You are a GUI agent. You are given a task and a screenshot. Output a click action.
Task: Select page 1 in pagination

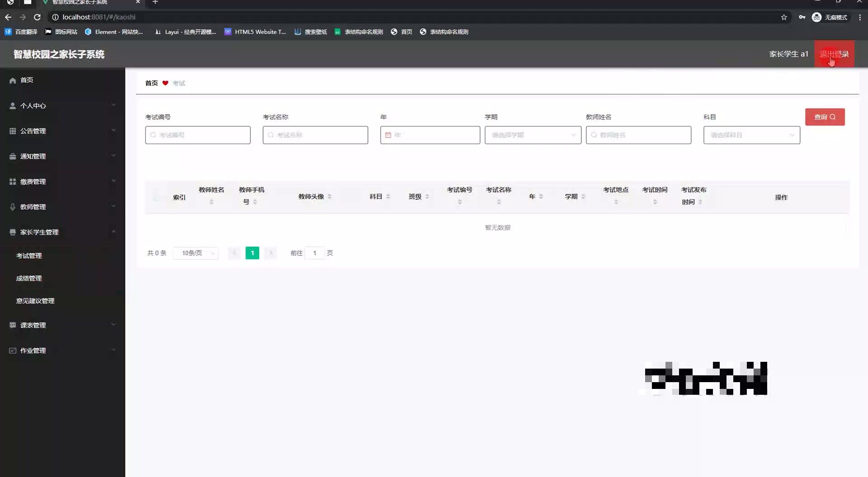tap(252, 253)
